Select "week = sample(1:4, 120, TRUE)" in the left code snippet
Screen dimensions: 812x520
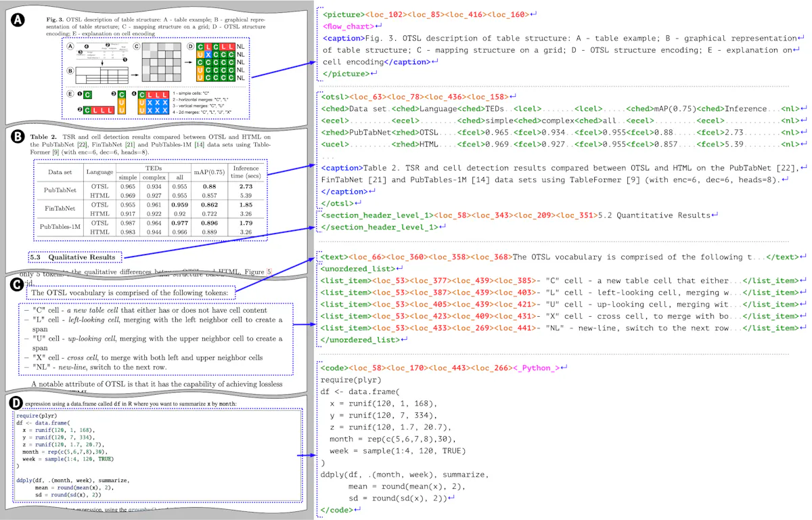(x=68, y=459)
